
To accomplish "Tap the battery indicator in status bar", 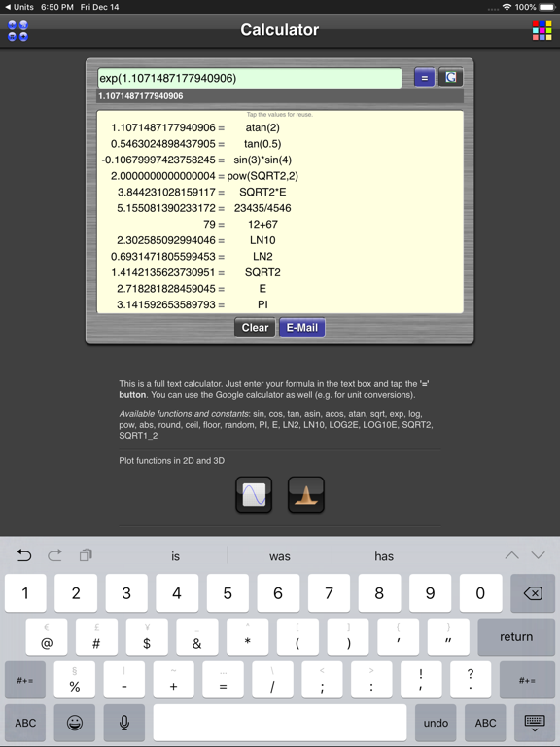I will click(547, 7).
